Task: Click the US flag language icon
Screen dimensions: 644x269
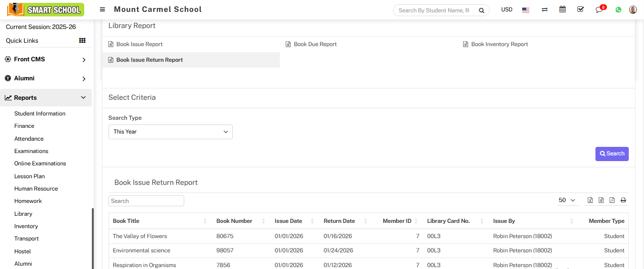Action: tap(525, 10)
